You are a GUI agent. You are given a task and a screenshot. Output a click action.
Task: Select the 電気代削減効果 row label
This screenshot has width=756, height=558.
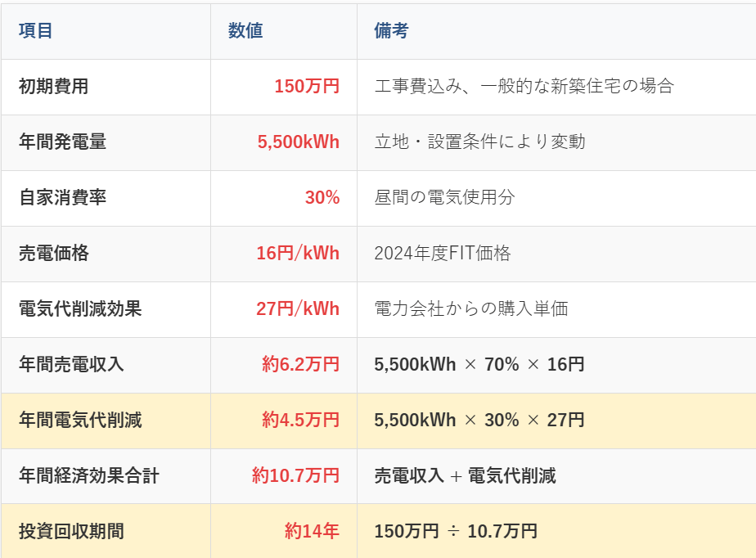(x=80, y=309)
